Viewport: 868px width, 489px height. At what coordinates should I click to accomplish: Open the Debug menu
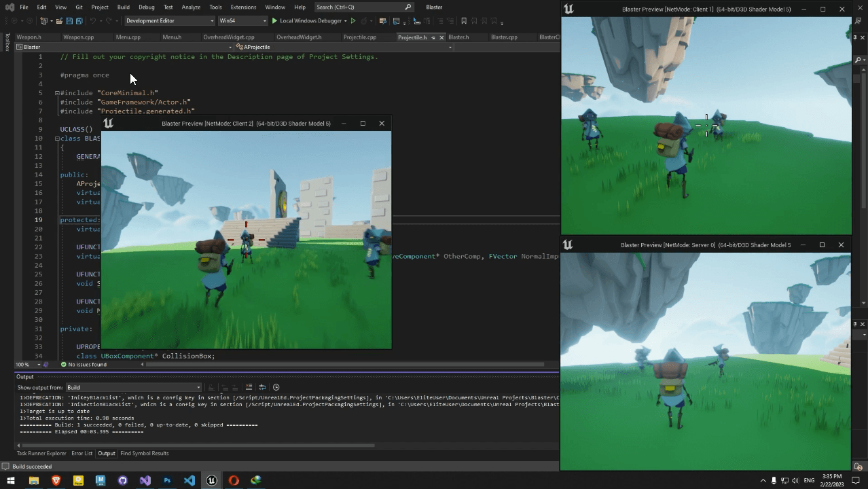pyautogui.click(x=146, y=7)
